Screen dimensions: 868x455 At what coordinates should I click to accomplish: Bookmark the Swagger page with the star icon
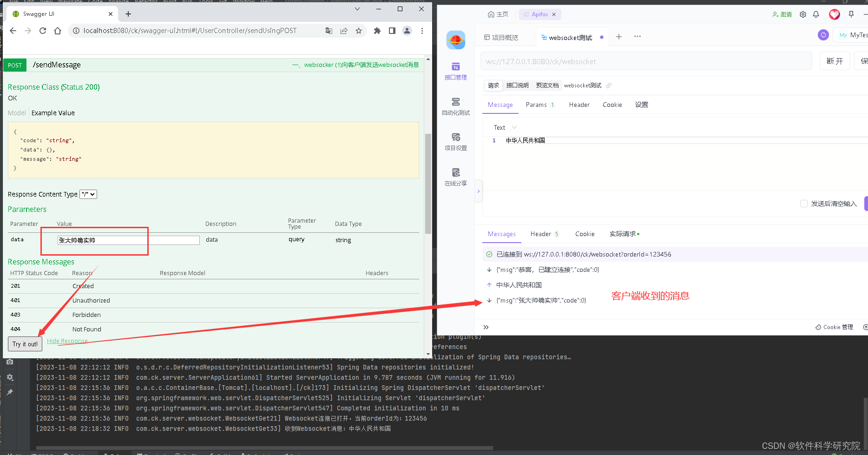tap(358, 31)
